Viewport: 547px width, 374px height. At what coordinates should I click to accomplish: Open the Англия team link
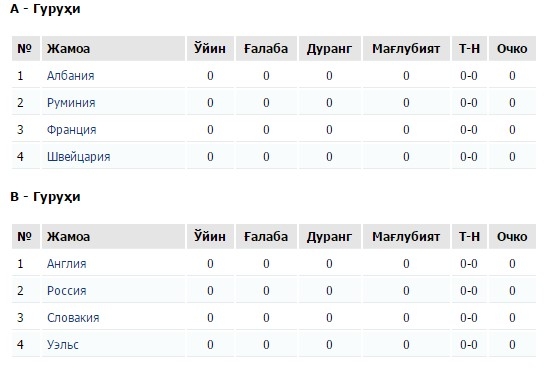(67, 264)
